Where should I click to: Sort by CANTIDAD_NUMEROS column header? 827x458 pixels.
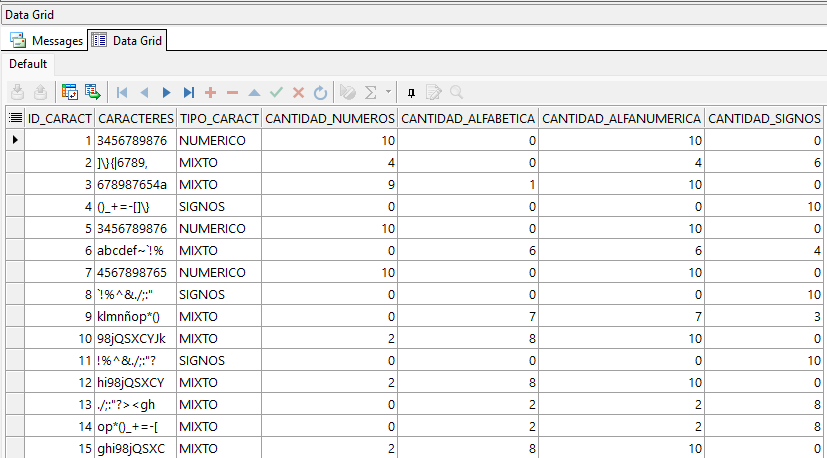329,118
